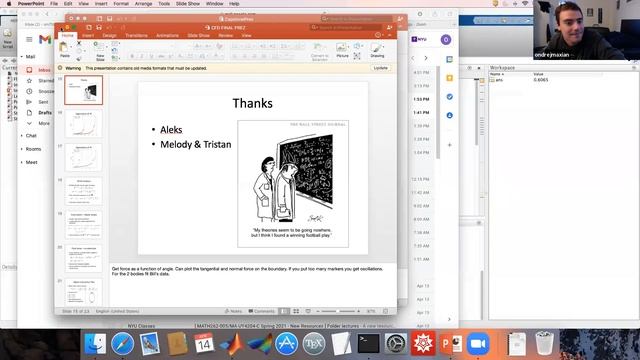Toggle Underline formatting in ribbon

pos(151,56)
